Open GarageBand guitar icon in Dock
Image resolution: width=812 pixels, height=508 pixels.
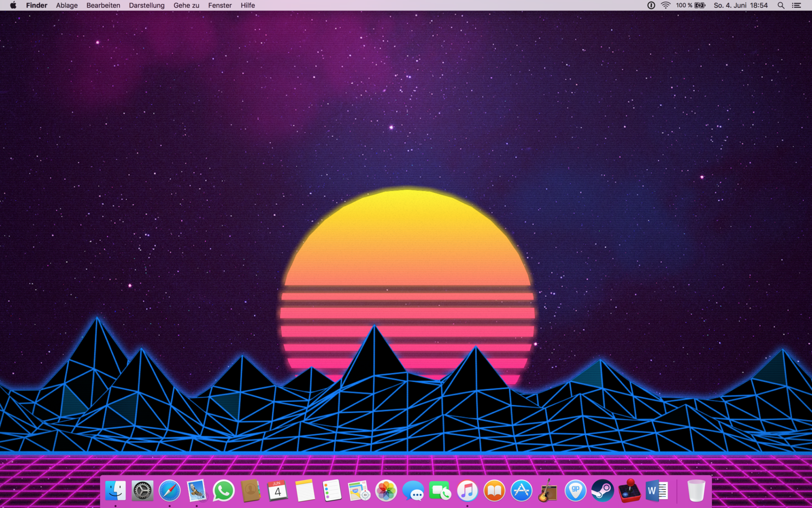(x=548, y=491)
